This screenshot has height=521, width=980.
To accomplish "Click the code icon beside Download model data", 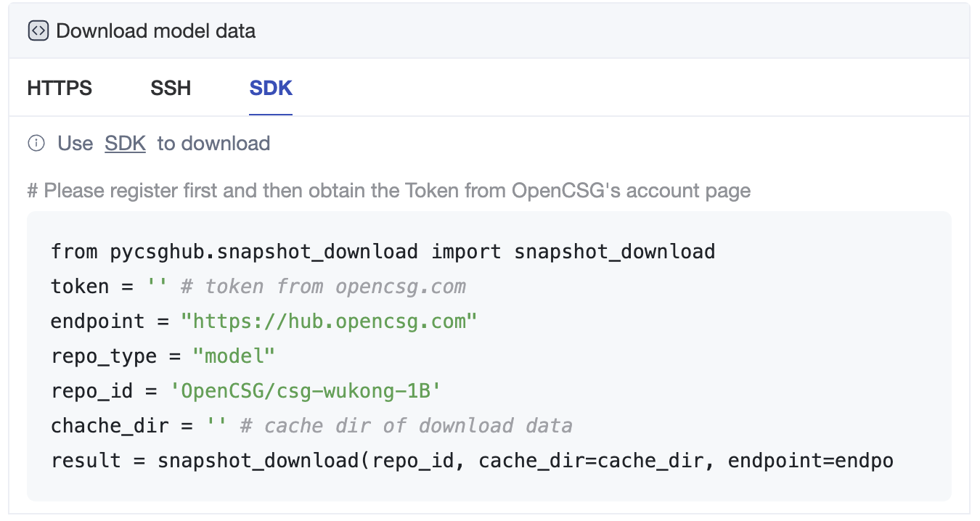I will point(38,31).
